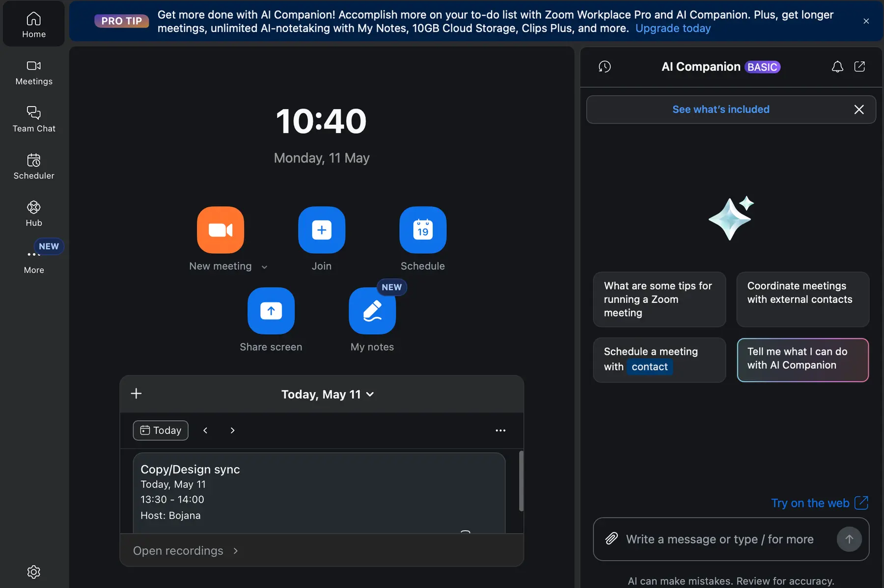884x588 pixels.
Task: Attach a file with the paperclip icon
Action: (x=611, y=538)
